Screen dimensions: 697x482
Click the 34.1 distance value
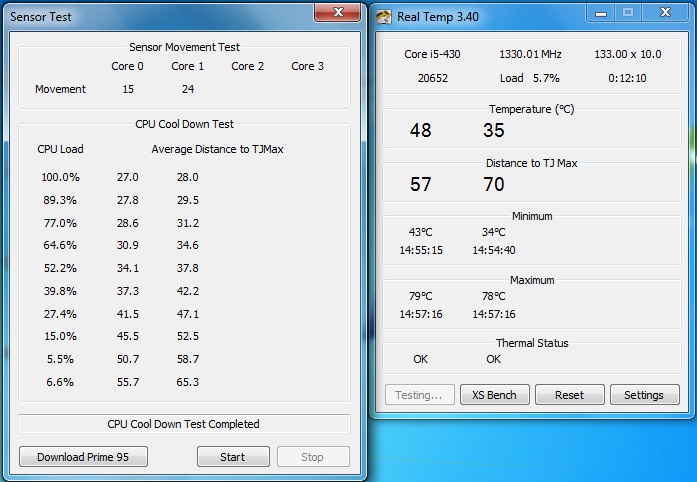(x=128, y=268)
